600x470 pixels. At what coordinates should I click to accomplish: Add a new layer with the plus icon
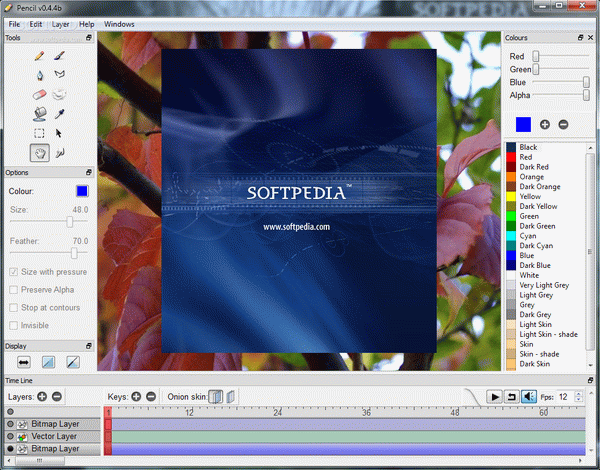[x=42, y=397]
